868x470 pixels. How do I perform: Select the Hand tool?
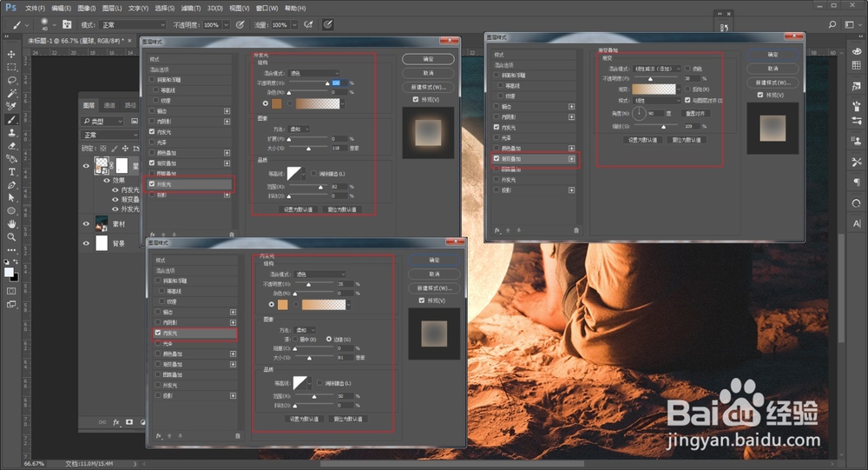point(11,224)
